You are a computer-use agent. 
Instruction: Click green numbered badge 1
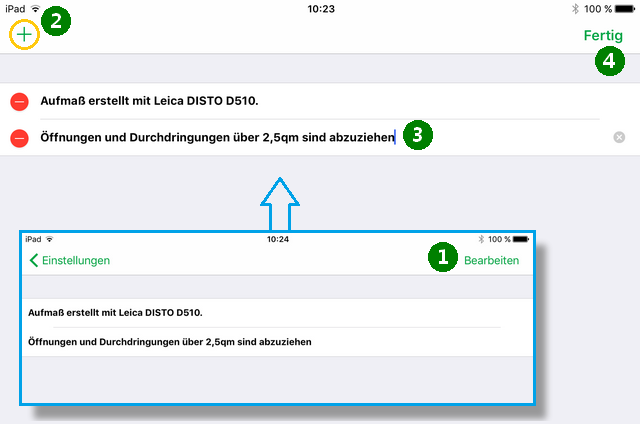(441, 258)
